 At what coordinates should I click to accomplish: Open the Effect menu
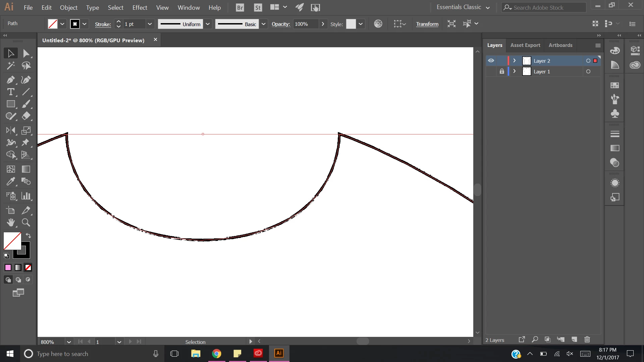(140, 7)
